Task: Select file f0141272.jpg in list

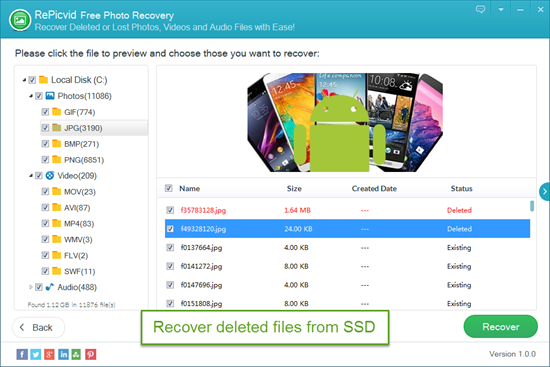Action: [x=347, y=266]
